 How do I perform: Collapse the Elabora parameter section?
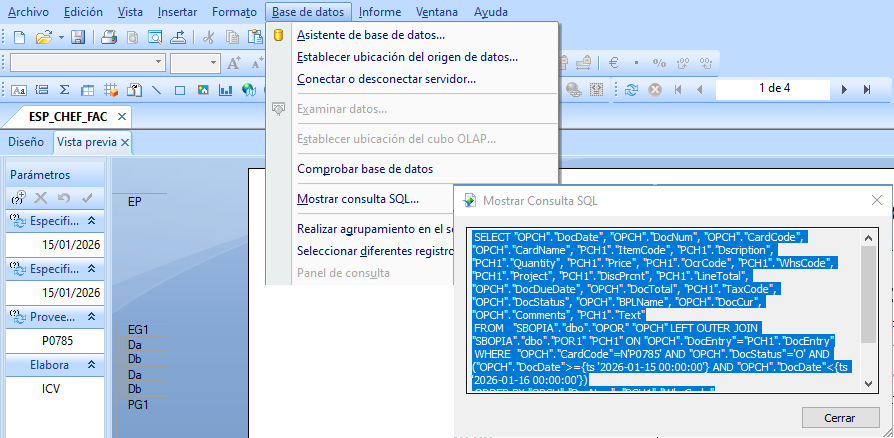tap(91, 365)
